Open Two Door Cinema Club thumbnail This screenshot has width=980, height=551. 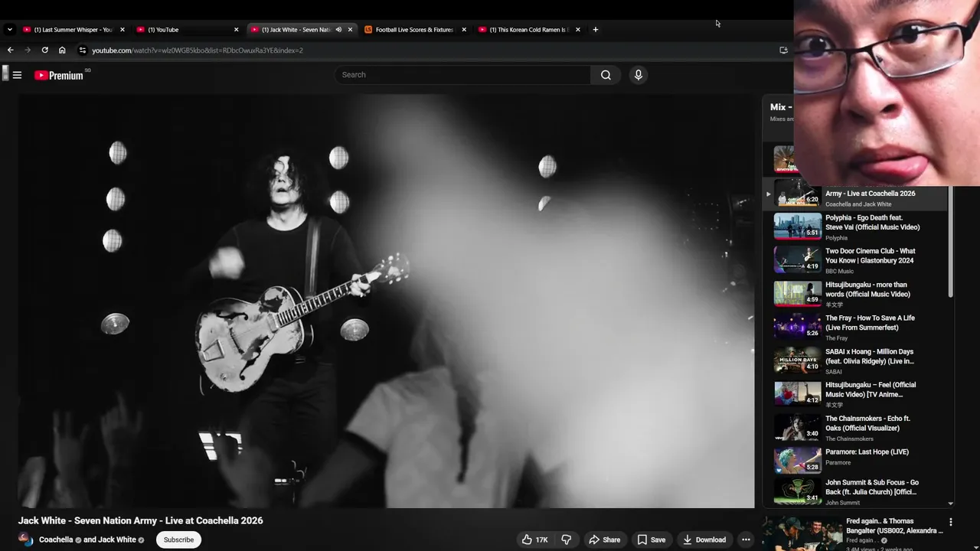(x=797, y=260)
